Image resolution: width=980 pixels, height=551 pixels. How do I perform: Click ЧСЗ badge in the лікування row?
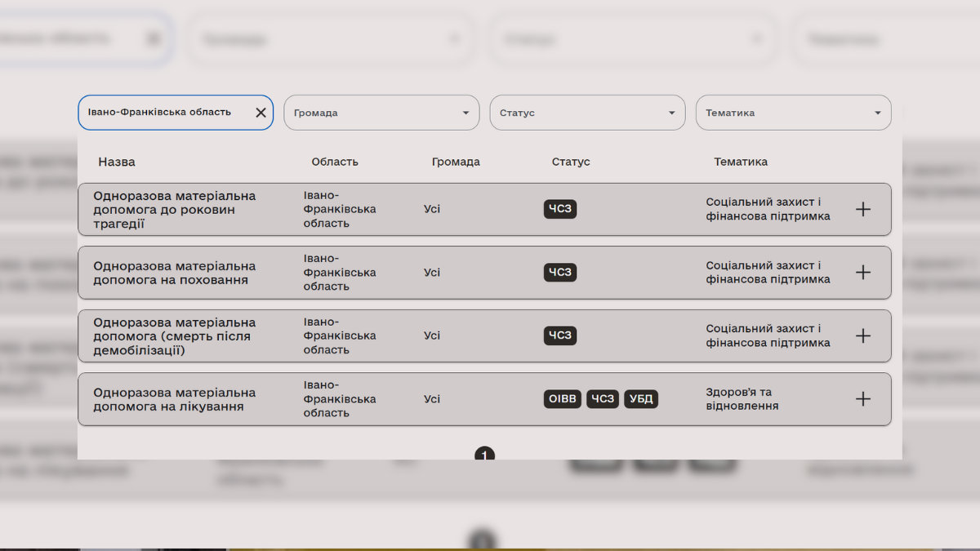pos(602,399)
